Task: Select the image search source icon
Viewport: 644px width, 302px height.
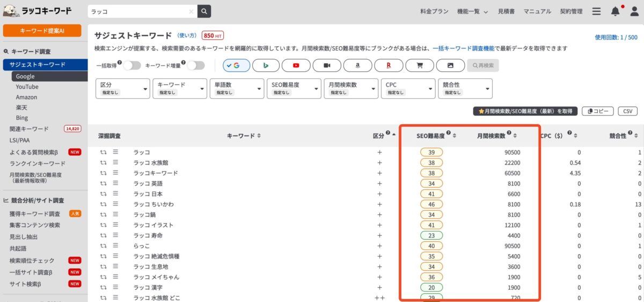Action: click(450, 66)
